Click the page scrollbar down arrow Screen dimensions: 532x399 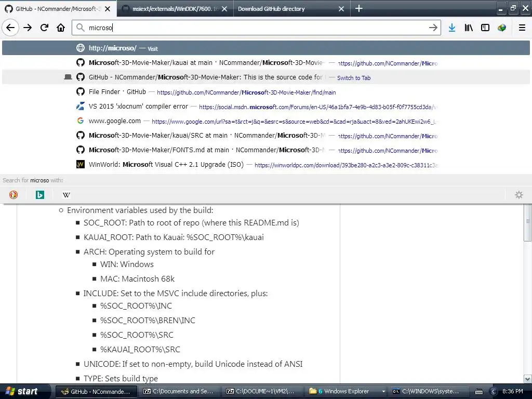tap(527, 379)
